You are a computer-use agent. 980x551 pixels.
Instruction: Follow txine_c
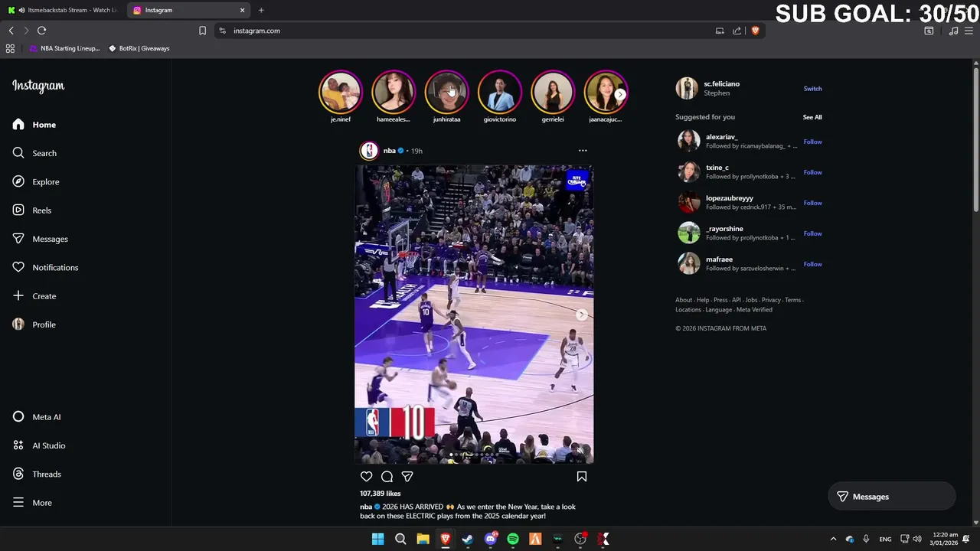click(812, 172)
